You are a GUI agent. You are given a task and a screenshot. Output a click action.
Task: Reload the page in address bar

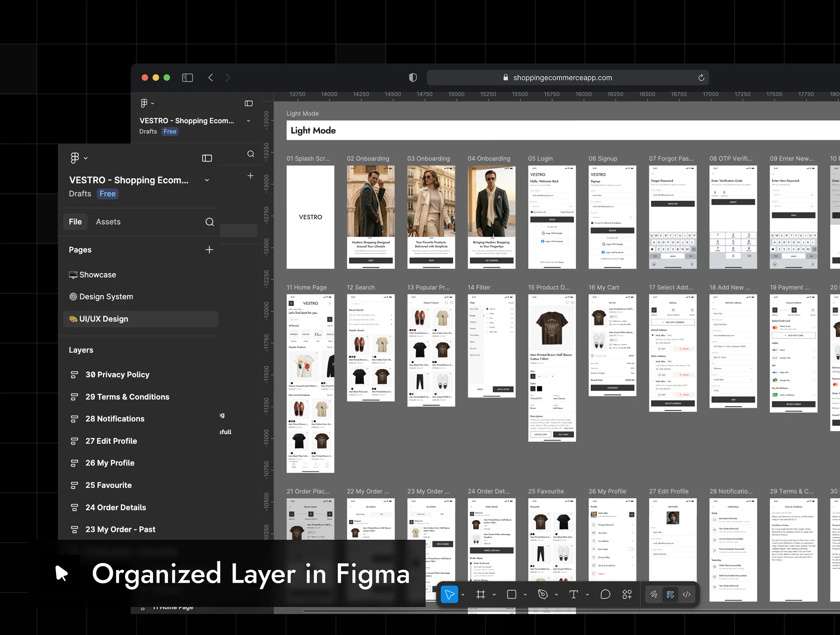click(701, 78)
